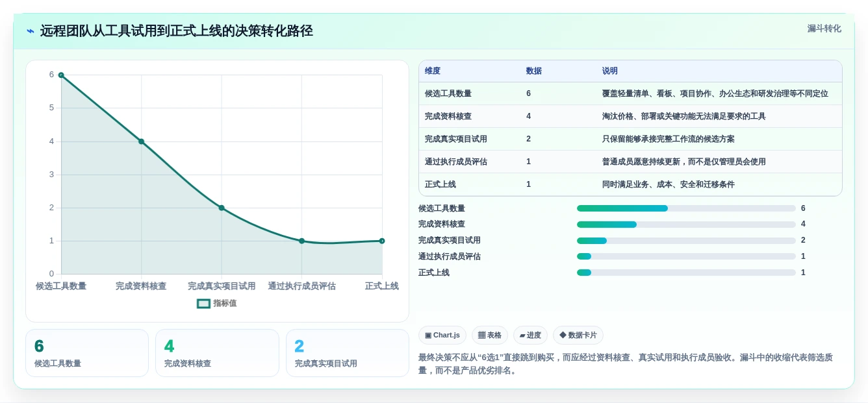The width and height of the screenshot is (868, 403).
Task: Click the lightning icon beside the title
Action: [x=31, y=31]
